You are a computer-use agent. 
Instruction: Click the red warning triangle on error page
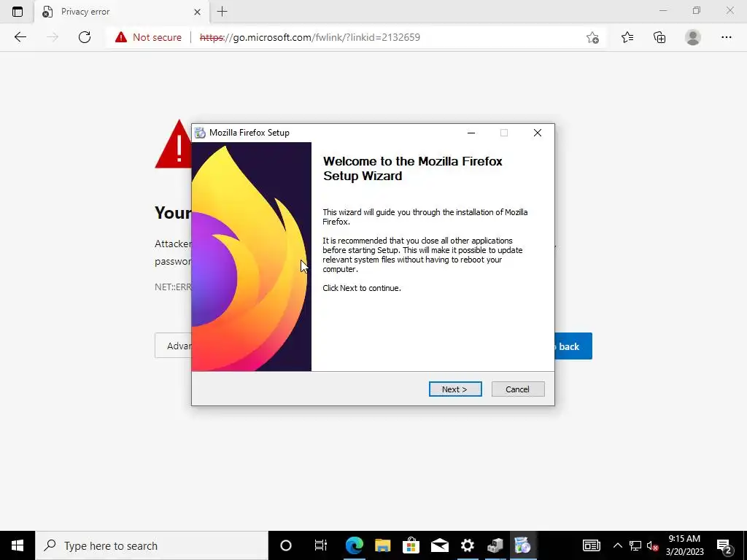click(x=174, y=144)
